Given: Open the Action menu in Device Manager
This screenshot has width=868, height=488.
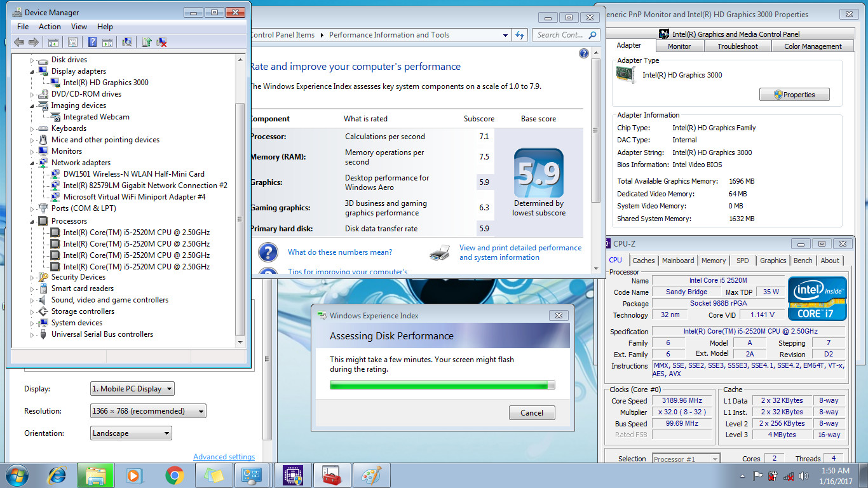Looking at the screenshot, I should point(50,27).
